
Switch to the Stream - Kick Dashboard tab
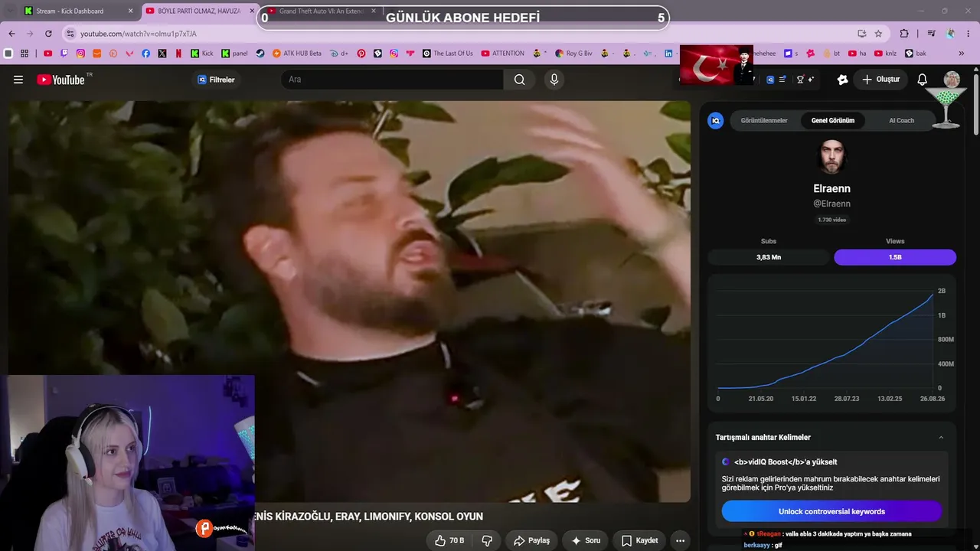pos(79,11)
